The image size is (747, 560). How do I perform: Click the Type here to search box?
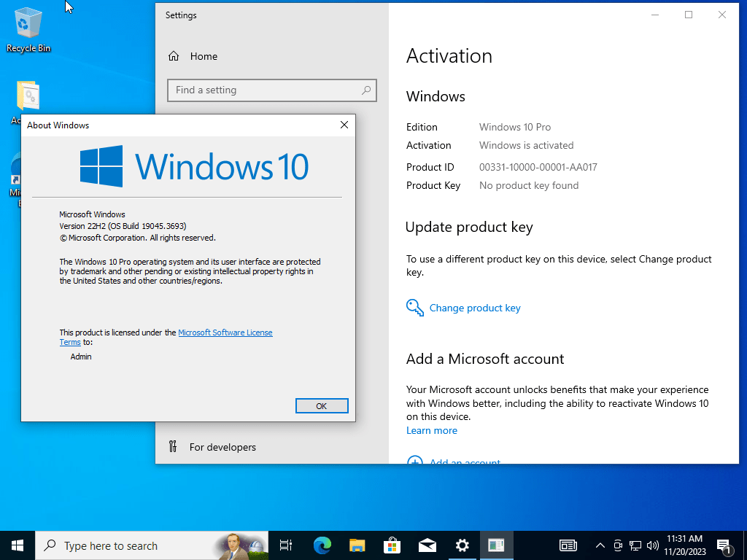click(152, 545)
